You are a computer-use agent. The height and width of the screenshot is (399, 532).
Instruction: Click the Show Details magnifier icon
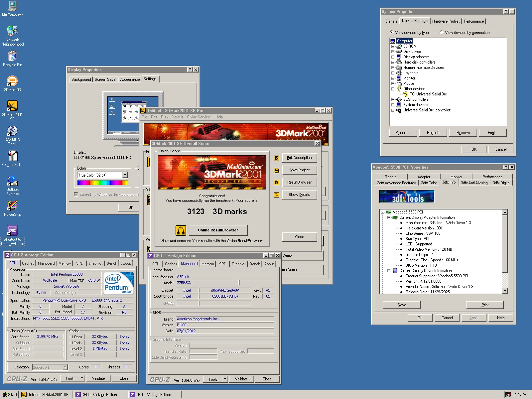point(277,195)
